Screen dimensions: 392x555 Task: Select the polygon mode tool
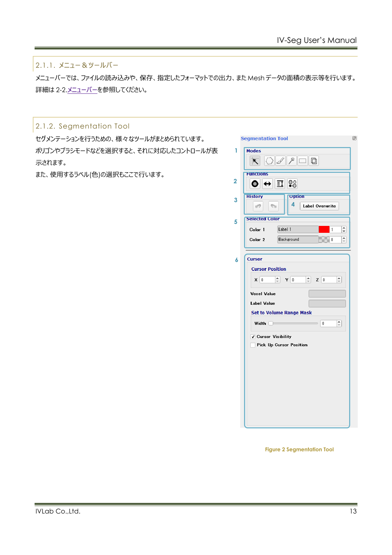pos(269,161)
